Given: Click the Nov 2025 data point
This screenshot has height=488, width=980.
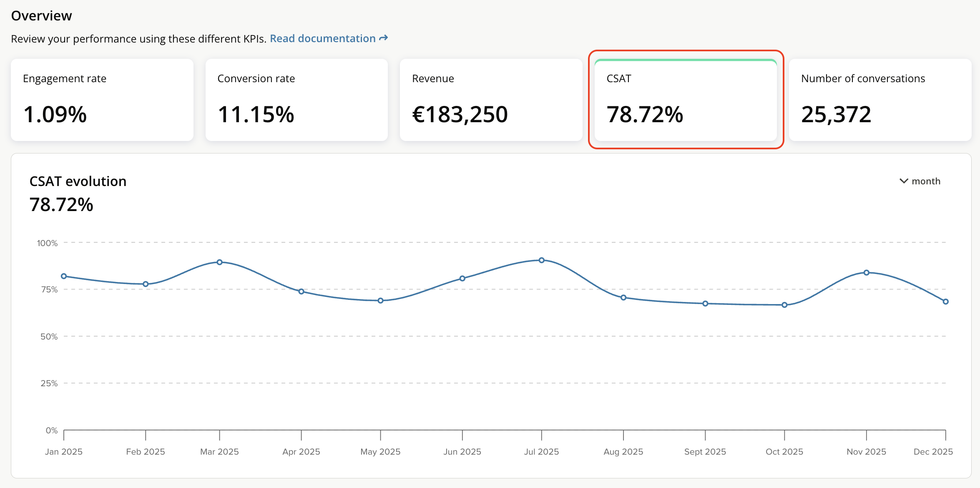Looking at the screenshot, I should click(x=867, y=273).
